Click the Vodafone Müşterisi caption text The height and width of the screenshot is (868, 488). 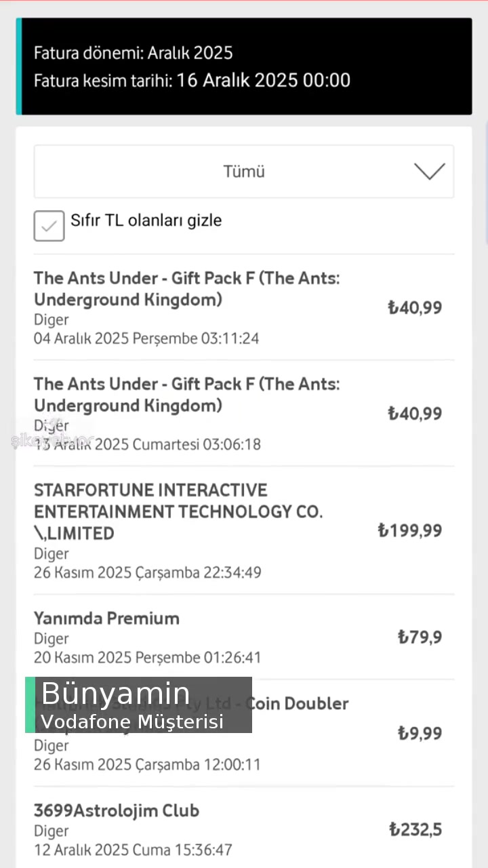[x=132, y=722]
